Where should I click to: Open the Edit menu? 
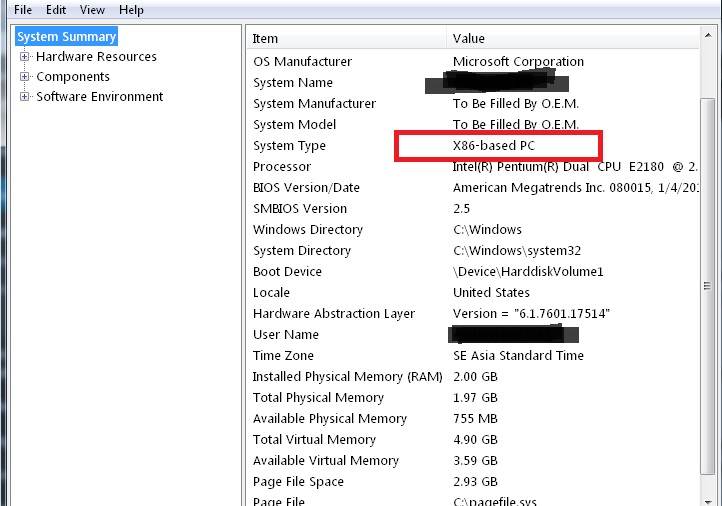(56, 10)
